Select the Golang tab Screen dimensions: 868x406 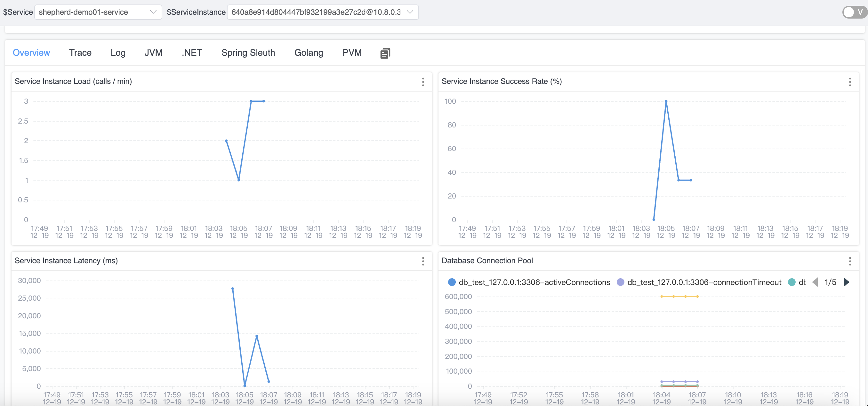coord(309,53)
